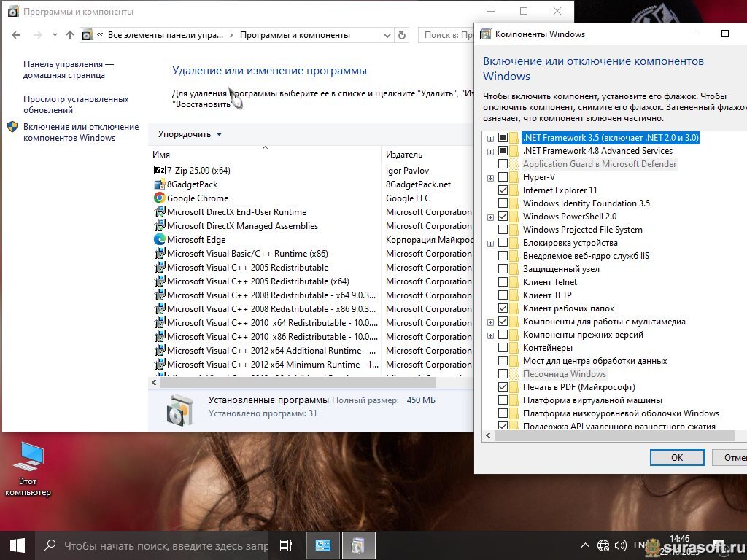Toggle Печать в PDF (Майкрософт) checkbox
747x560 pixels.
coord(503,387)
